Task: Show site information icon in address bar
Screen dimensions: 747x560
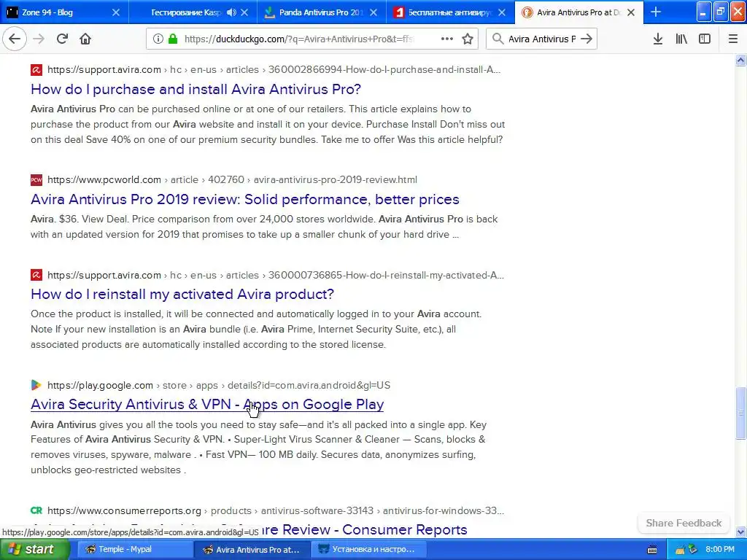Action: [158, 39]
